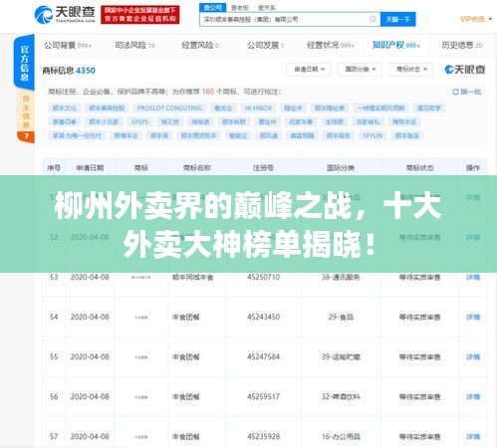
Task: Open 详情 link for row 55
Action: (473, 357)
